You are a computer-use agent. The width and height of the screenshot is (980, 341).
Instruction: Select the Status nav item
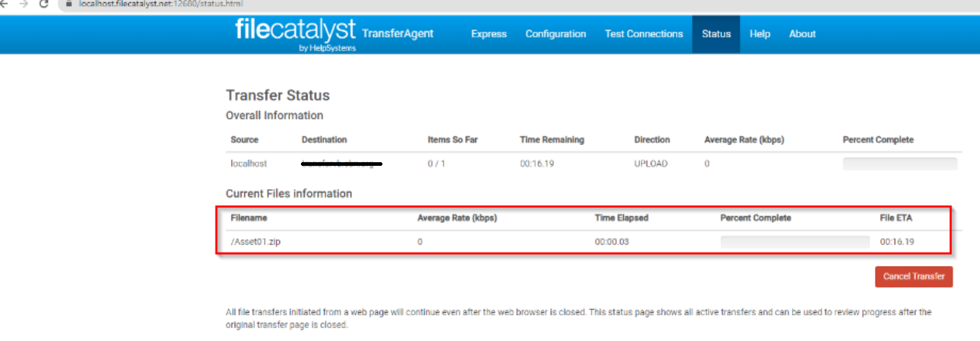pos(716,34)
